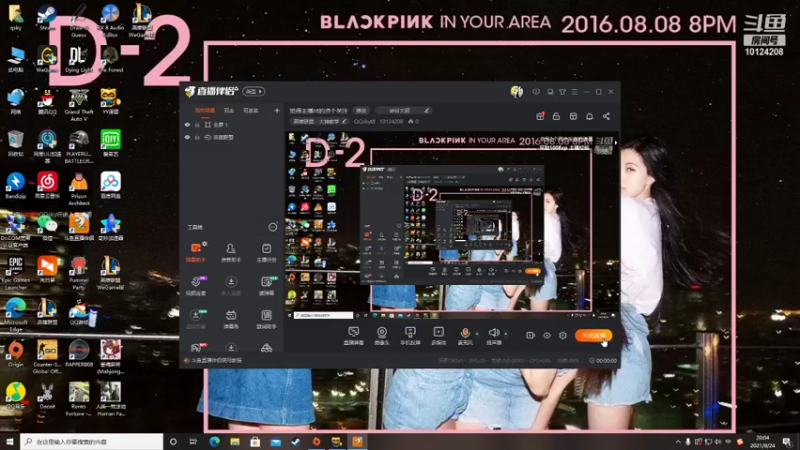Open the gift box icon with red badge

(x=540, y=116)
